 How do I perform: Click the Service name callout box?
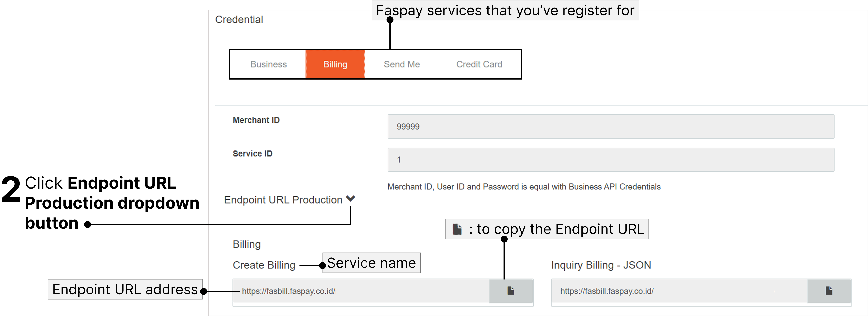[371, 263]
